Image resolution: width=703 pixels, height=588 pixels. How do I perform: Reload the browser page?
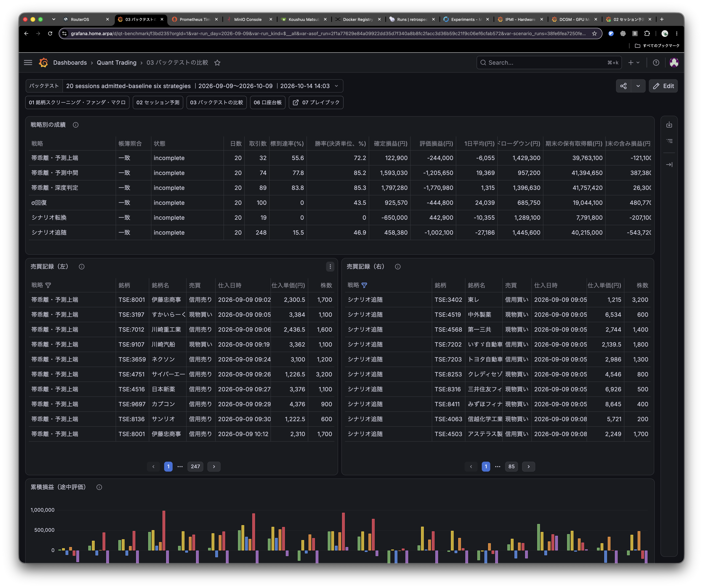[x=50, y=33]
